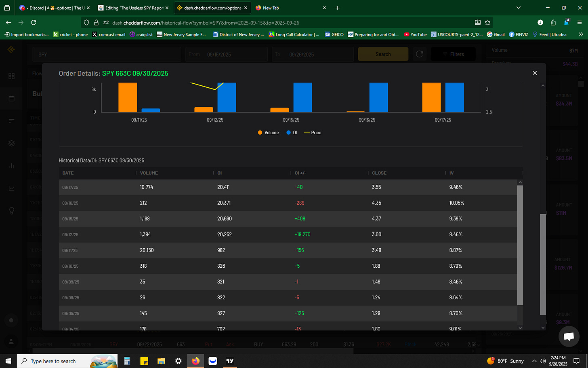Open the FINVIZ bookmark
Image resolution: width=588 pixels, height=368 pixels.
click(x=519, y=34)
